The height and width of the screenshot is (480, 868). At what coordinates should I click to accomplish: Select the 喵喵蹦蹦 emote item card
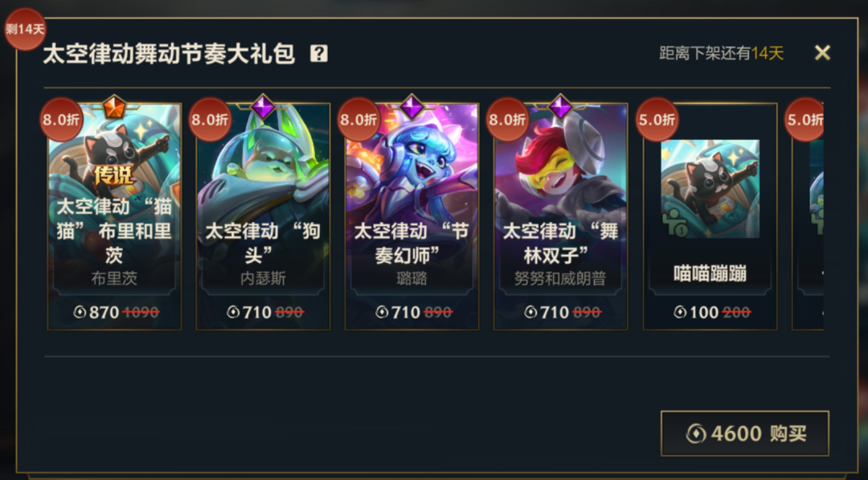(710, 216)
